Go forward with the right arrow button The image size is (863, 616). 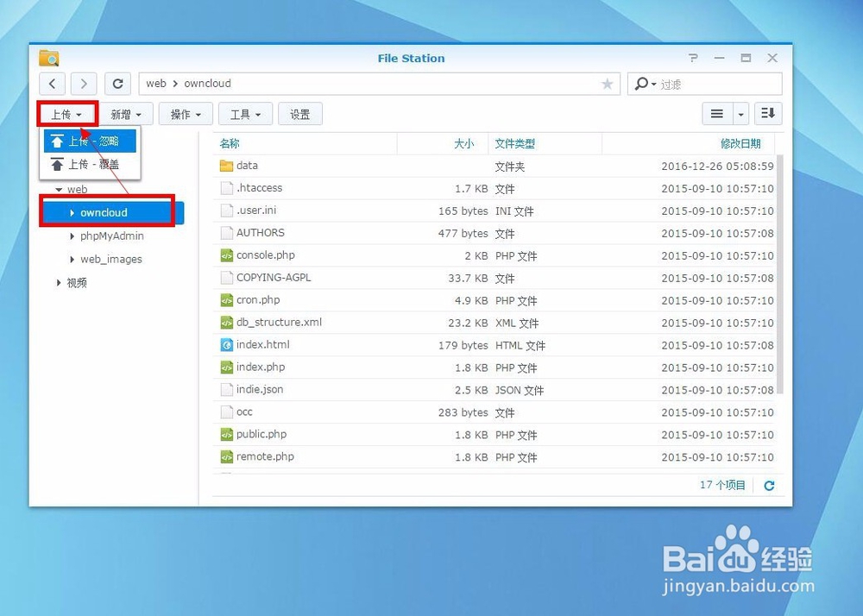tap(84, 84)
